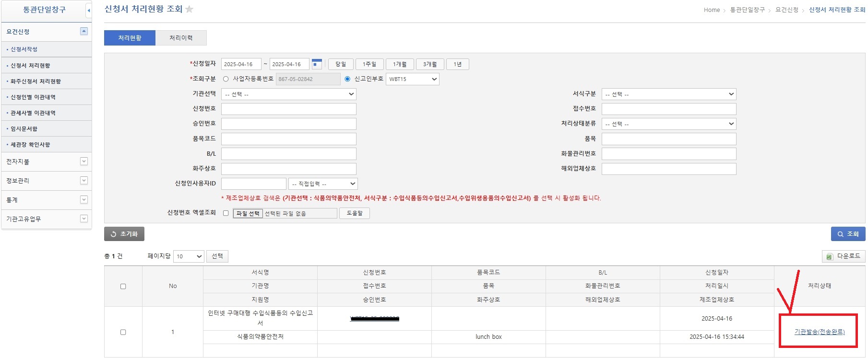
Task: Click the 품목코드 input field
Action: [289, 139]
